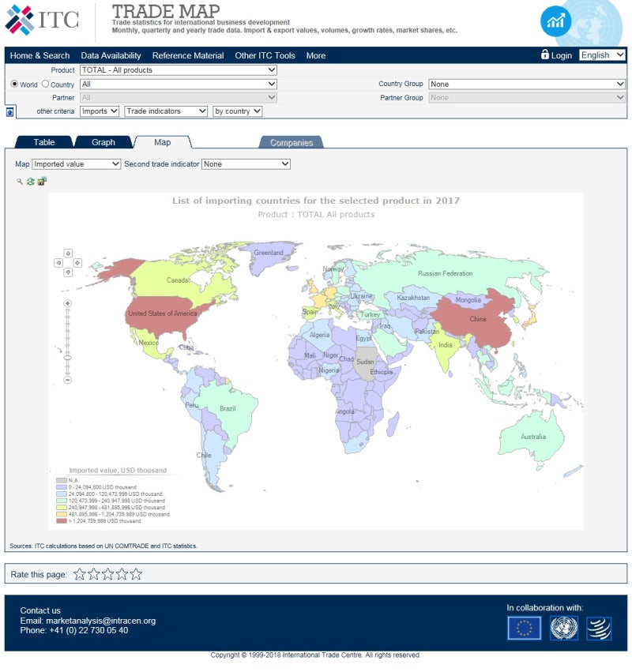Expand the Country Group dropdown

pos(526,84)
